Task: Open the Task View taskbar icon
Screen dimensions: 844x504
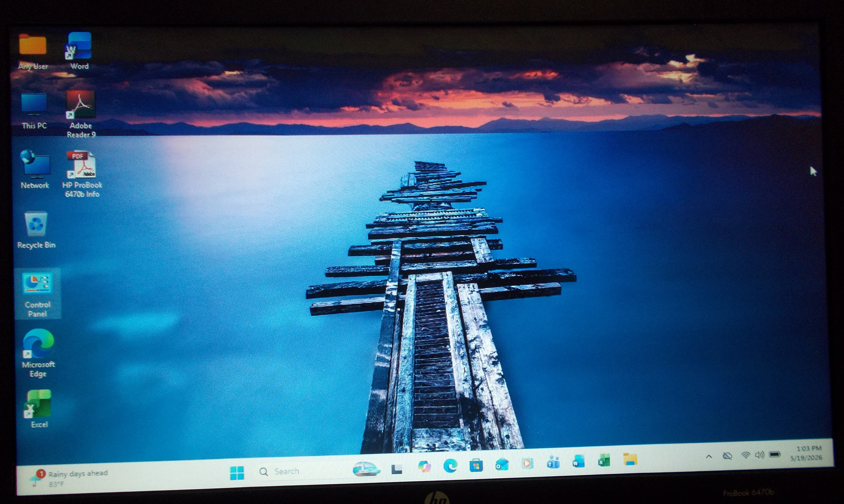Action: pyautogui.click(x=397, y=469)
